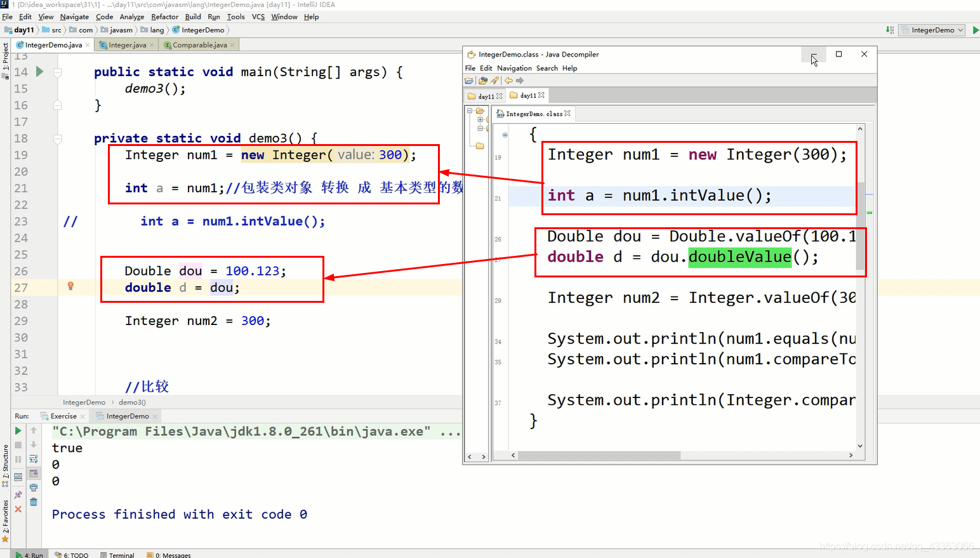
Task: Open Navigation menu in Java Decompiler
Action: pos(514,69)
